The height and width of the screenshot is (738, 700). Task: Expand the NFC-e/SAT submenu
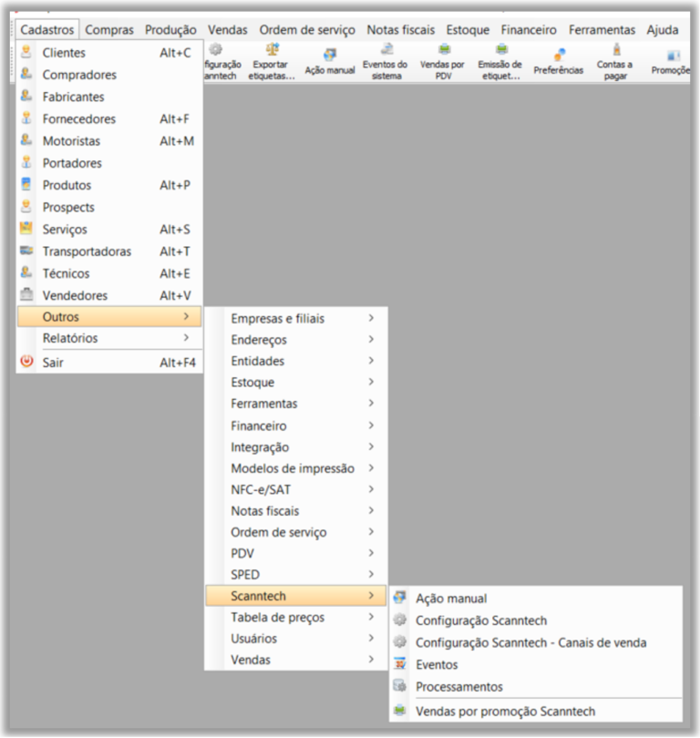372,489
